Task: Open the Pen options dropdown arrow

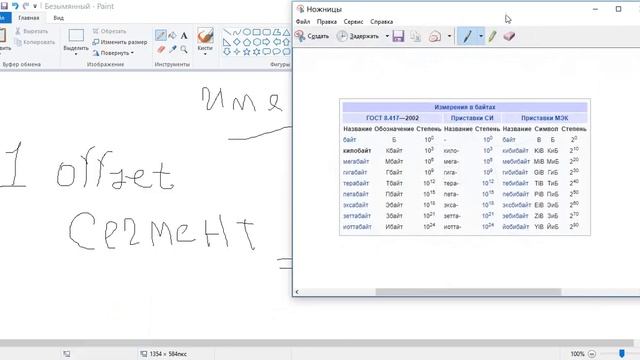Action: tap(481, 36)
